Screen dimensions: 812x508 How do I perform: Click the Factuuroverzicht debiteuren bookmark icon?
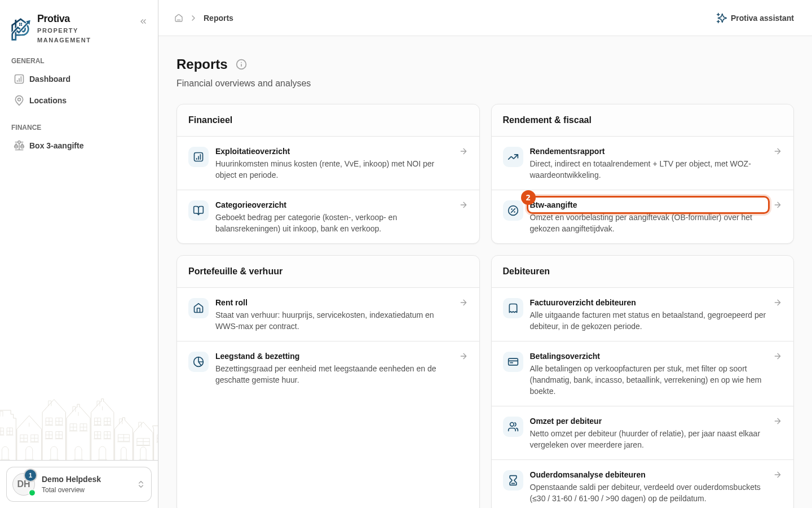click(513, 308)
